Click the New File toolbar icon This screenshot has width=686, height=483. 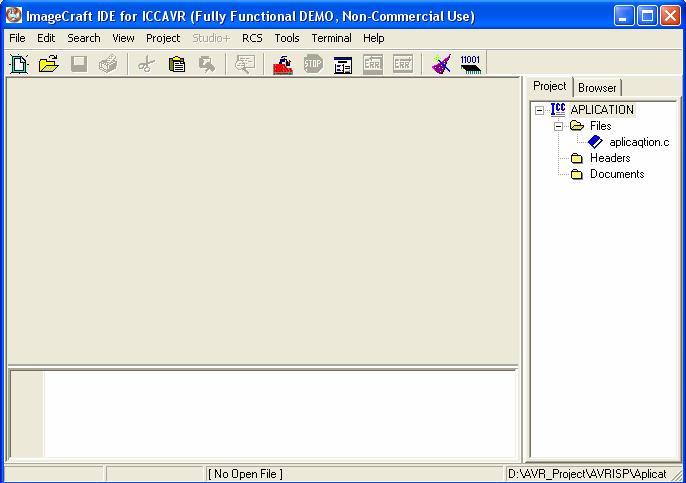pos(18,64)
